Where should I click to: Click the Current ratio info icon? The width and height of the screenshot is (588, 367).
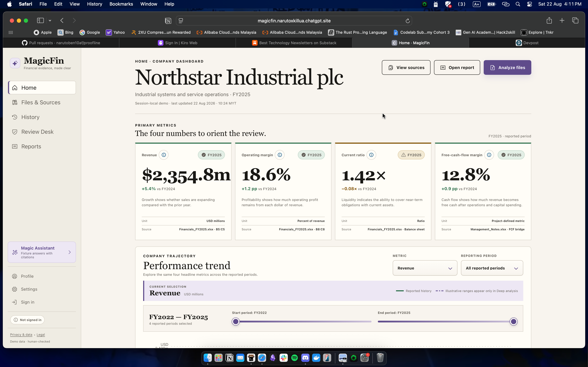click(371, 155)
